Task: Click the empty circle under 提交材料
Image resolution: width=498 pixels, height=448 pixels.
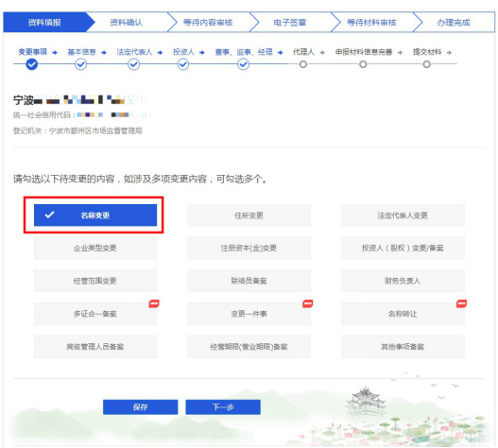Action: 427,64
